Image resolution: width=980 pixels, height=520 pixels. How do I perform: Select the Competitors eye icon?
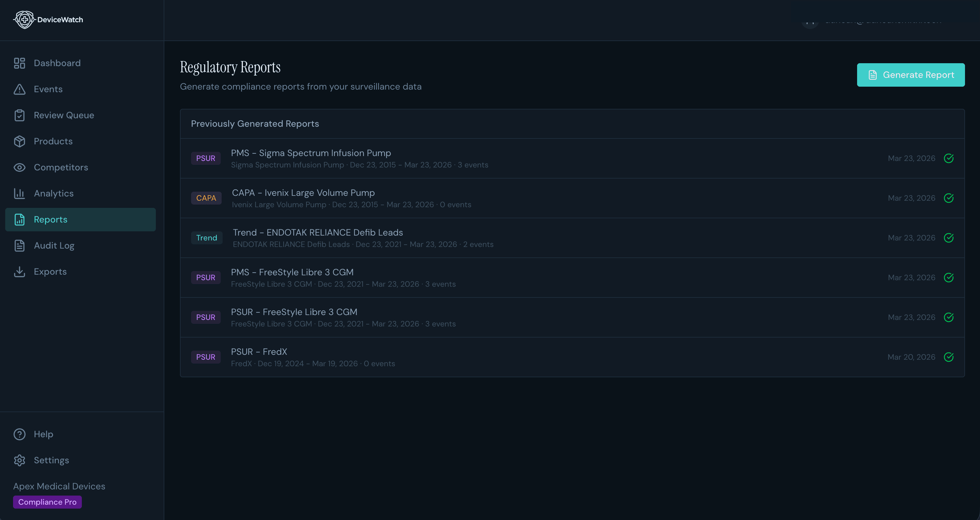[x=20, y=167]
